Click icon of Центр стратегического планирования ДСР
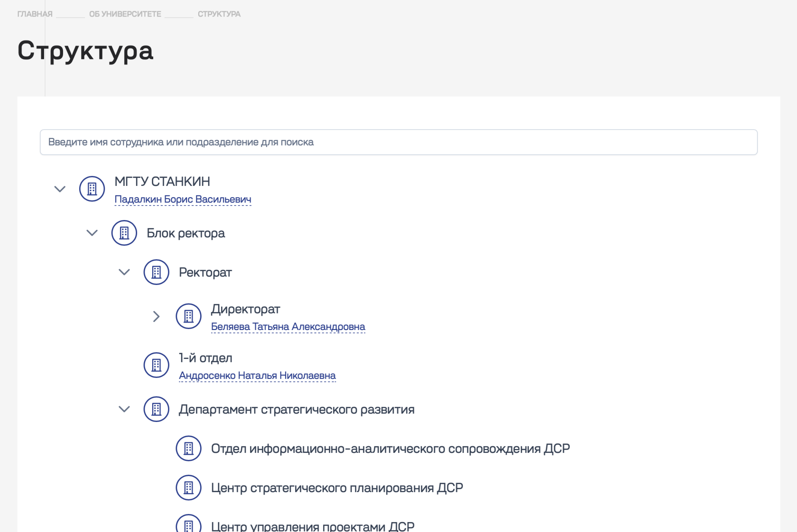The image size is (797, 532). point(189,488)
